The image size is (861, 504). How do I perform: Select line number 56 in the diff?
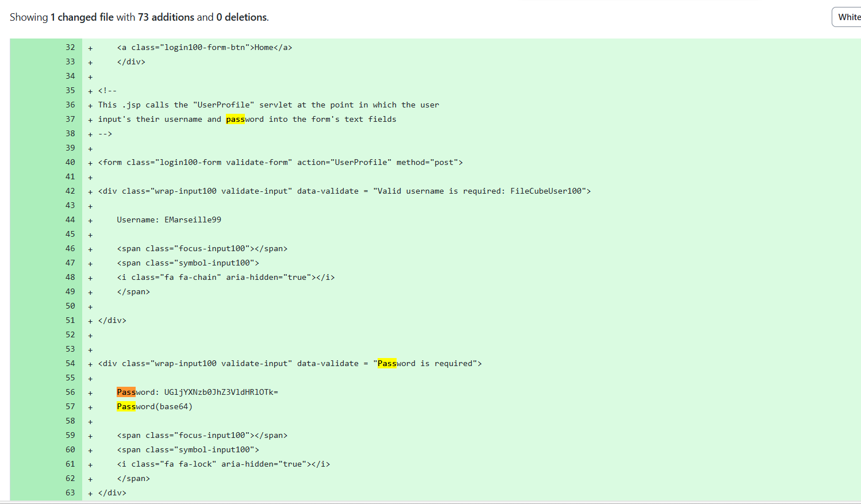click(70, 392)
